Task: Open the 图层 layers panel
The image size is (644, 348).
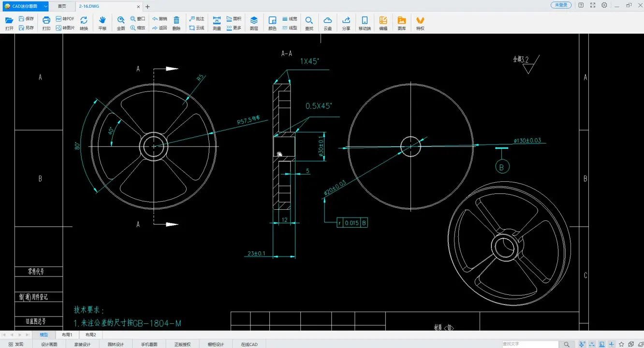Action: pyautogui.click(x=254, y=23)
